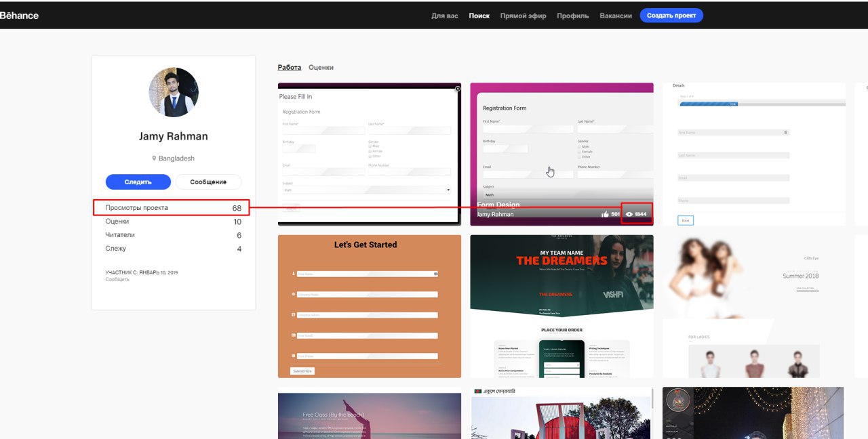Screen dimensions: 868x439
Task: Open the Слежу following count
Action: click(x=174, y=249)
